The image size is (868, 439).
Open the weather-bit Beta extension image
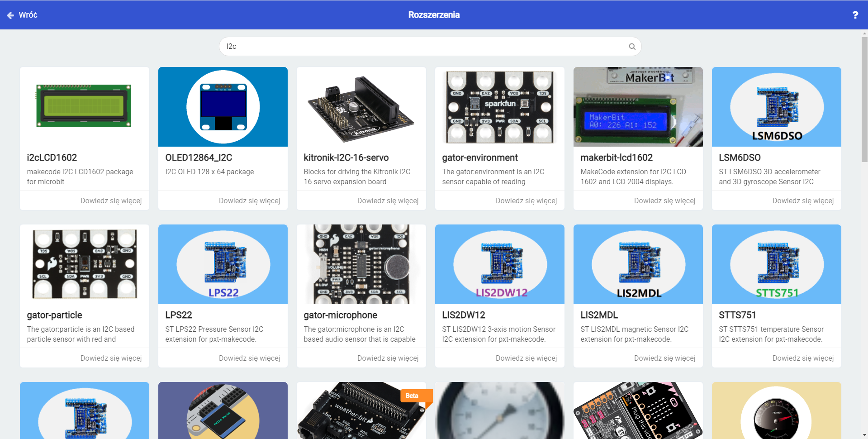[361, 410]
